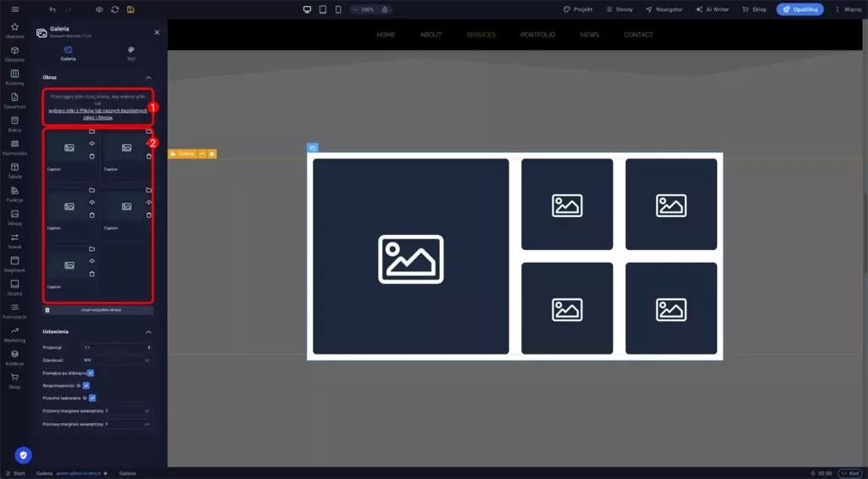Collapse the Ustawienia section

(148, 331)
